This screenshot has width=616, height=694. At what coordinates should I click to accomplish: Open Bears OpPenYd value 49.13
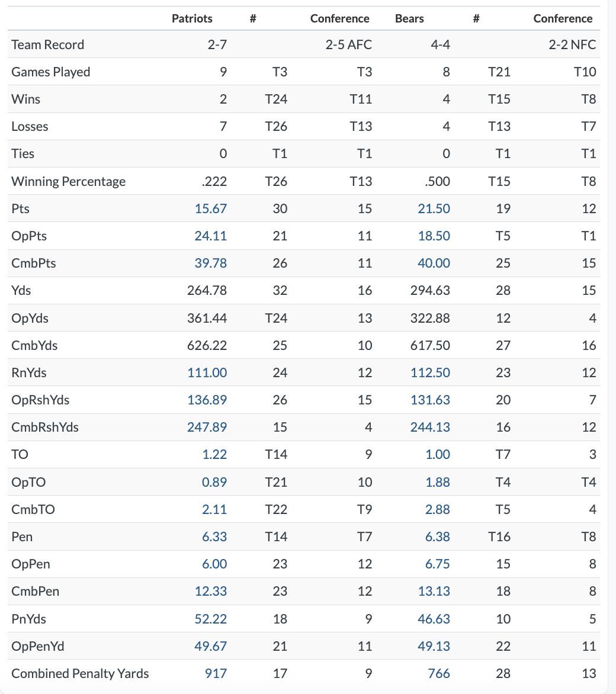click(x=434, y=646)
